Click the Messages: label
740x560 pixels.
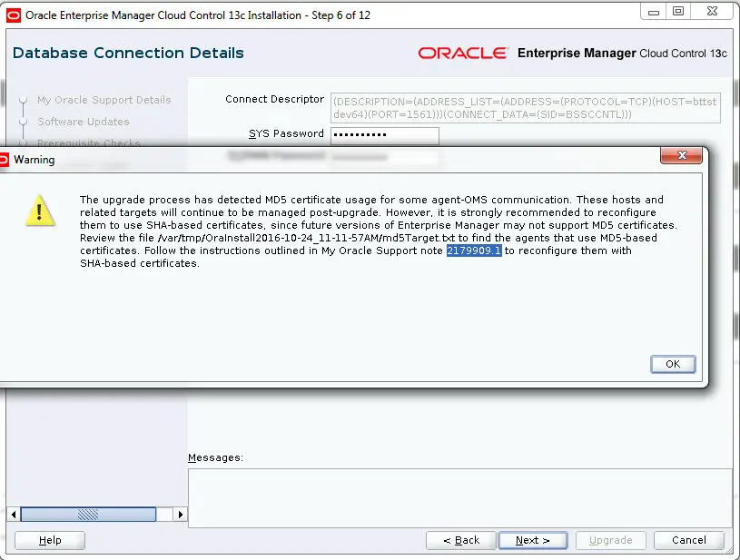215,457
